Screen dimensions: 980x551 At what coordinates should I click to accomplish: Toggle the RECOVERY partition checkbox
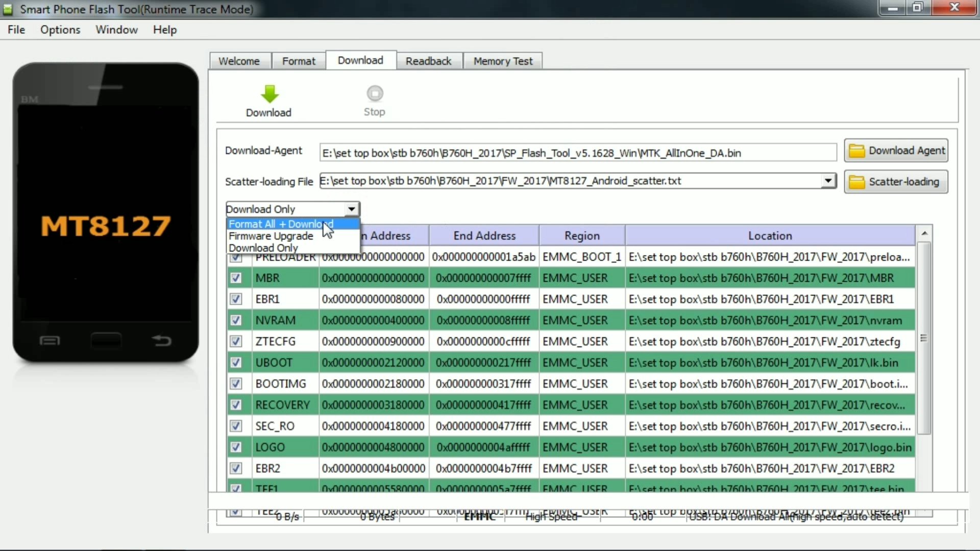pos(236,405)
